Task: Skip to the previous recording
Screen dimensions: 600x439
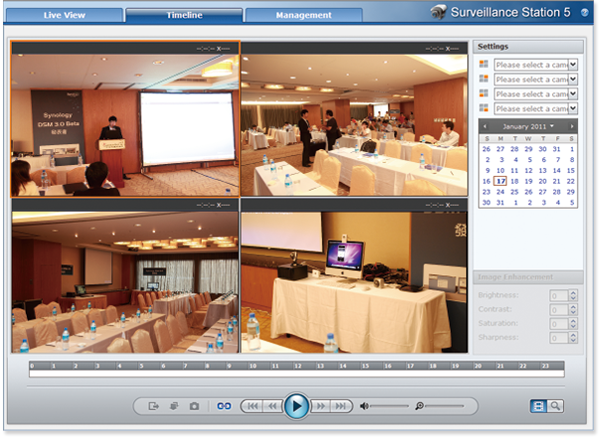Action: (x=252, y=406)
